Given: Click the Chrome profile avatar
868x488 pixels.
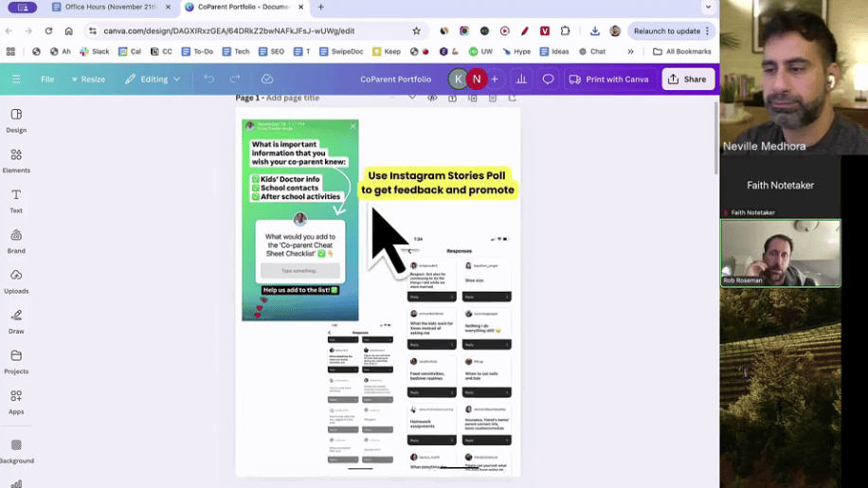Looking at the screenshot, I should [615, 31].
